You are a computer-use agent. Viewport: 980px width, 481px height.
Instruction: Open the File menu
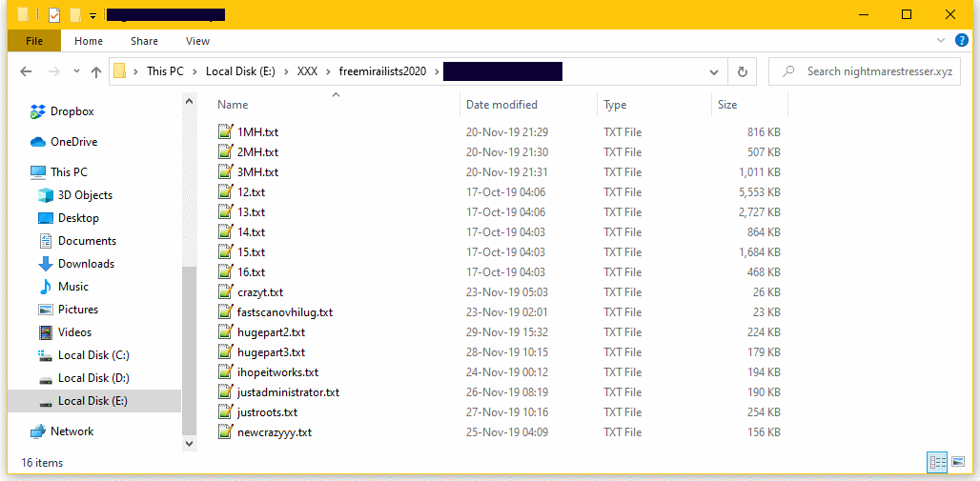pyautogui.click(x=34, y=41)
